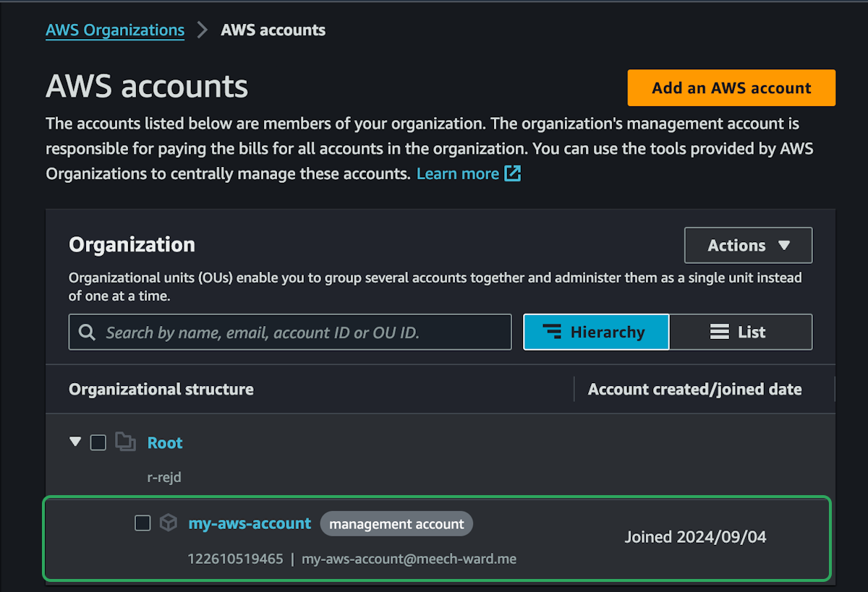
Task: Click the email my-aws-account@meech-ward.me
Action: (409, 559)
